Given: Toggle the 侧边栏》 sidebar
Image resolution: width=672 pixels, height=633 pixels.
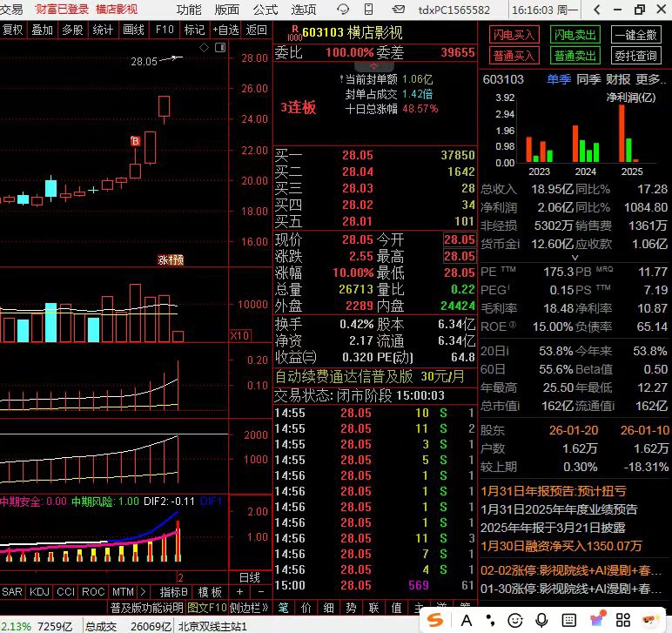Looking at the screenshot, I should pos(249,608).
